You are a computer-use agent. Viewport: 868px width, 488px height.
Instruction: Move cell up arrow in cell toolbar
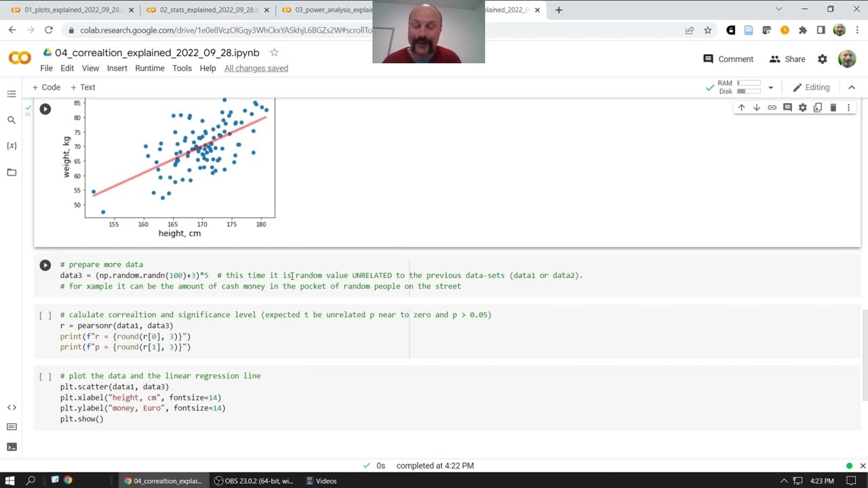[x=741, y=108]
